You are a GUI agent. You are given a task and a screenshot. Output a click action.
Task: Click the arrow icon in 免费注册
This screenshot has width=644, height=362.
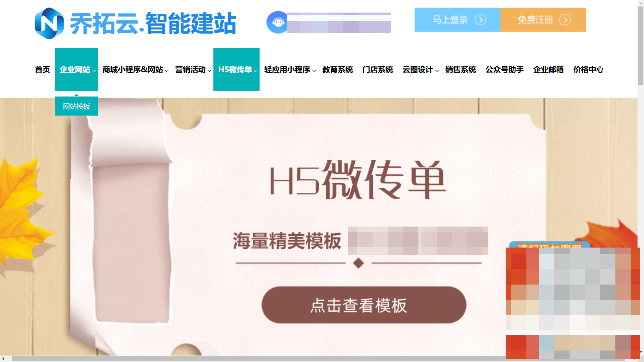(x=565, y=19)
